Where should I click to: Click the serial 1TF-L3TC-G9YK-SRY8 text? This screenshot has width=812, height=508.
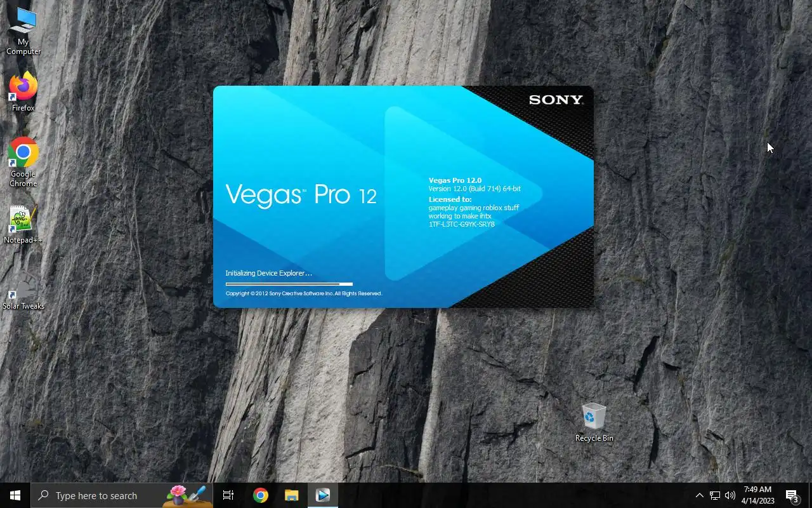click(x=461, y=224)
